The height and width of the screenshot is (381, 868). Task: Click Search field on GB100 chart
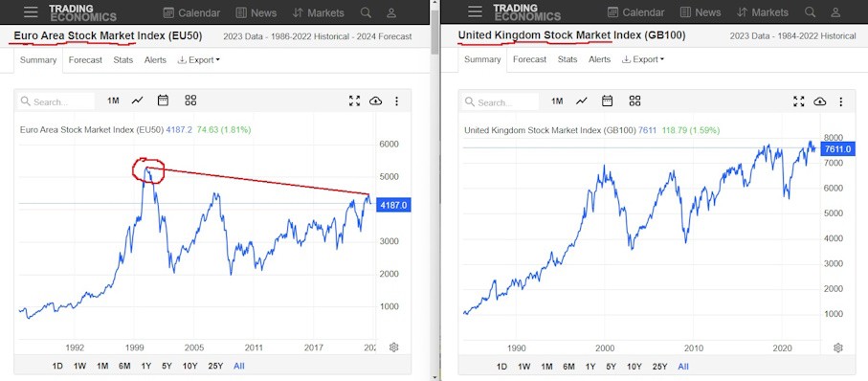501,102
